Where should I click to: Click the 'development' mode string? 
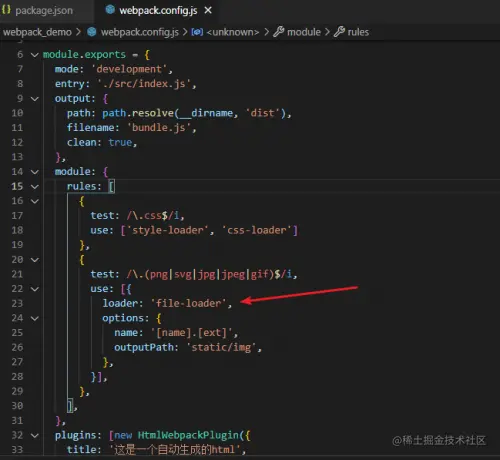[129, 69]
